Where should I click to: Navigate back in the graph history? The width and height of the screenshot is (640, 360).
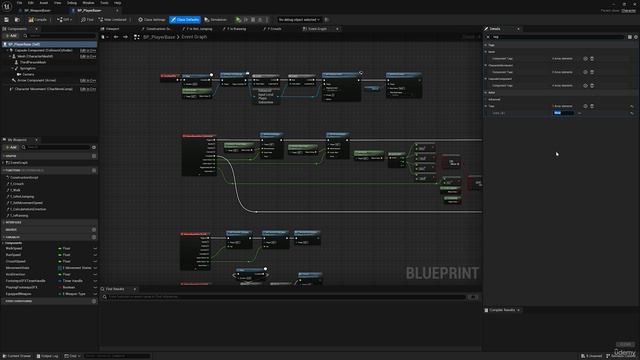[x=116, y=37]
